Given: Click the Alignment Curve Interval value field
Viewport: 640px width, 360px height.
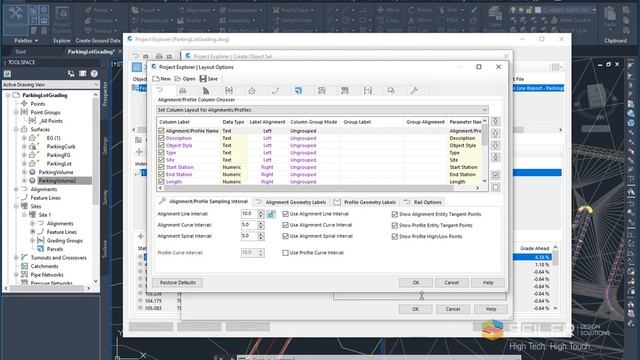Looking at the screenshot, I should tap(249, 225).
